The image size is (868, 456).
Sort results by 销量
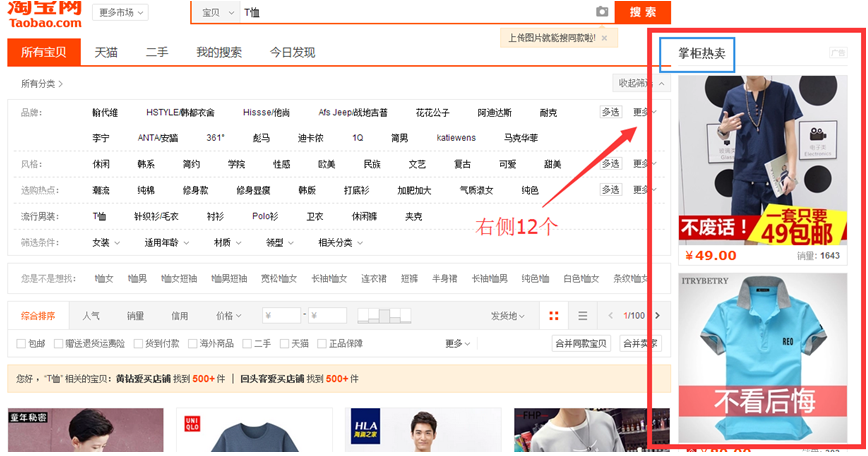click(x=135, y=315)
